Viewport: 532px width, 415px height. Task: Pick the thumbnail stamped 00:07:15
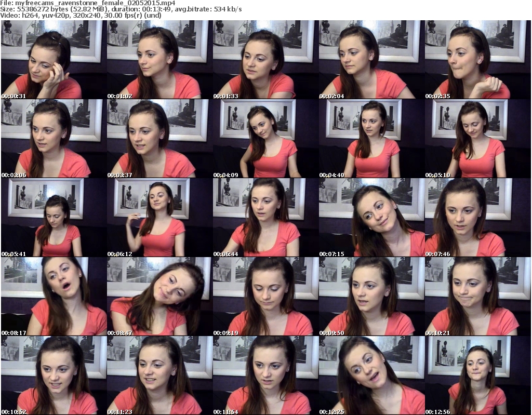tap(371, 218)
